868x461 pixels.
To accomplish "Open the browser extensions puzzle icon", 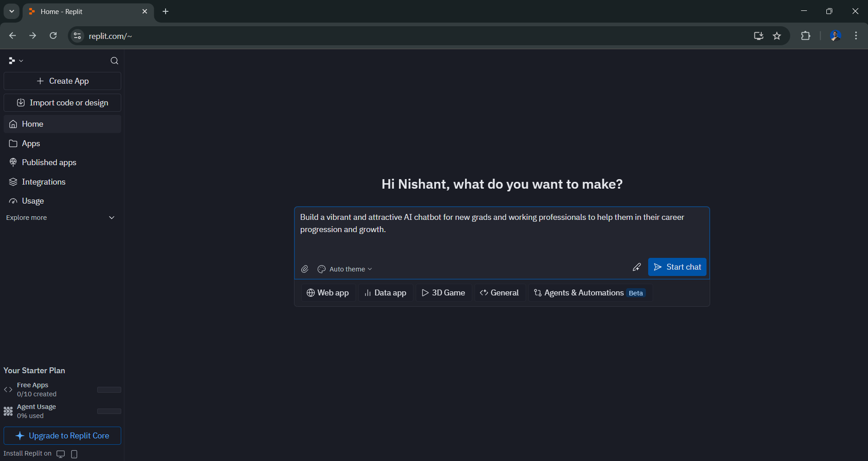I will (806, 36).
